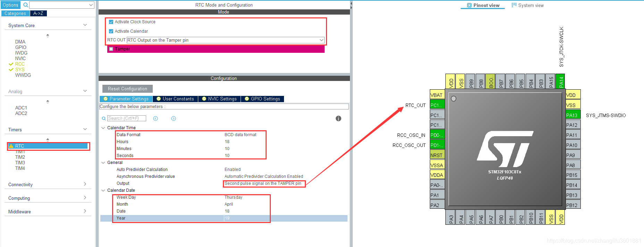Click the PB12 pin on chip

coord(573,205)
